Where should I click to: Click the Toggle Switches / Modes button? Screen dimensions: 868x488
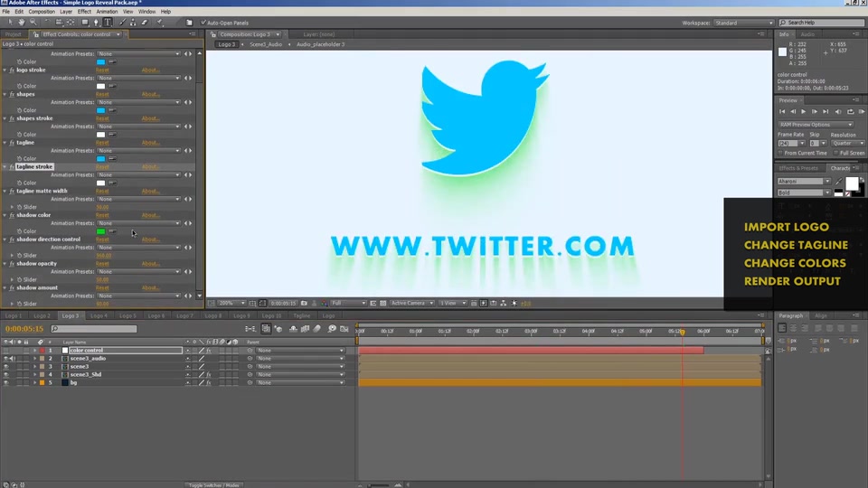tap(214, 485)
